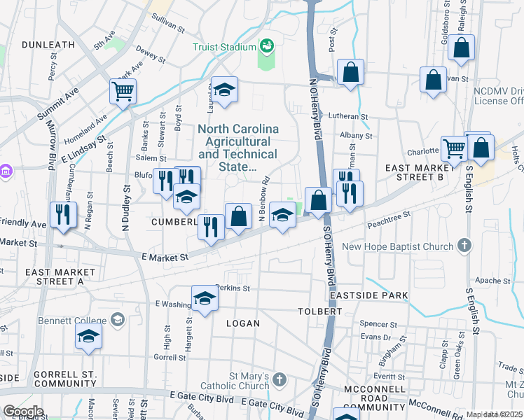
Task: Select the MCCONNELL ROAD COMMUNITY label
Action: click(x=375, y=398)
